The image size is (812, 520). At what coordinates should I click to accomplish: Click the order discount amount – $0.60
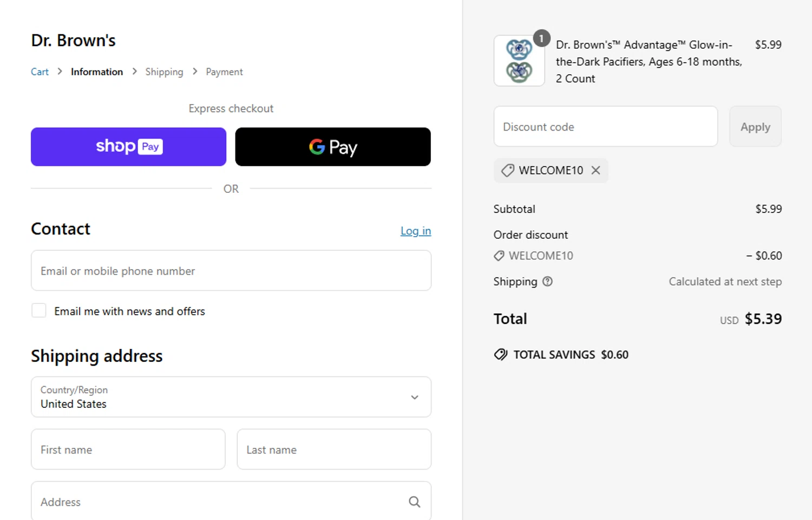(x=764, y=256)
